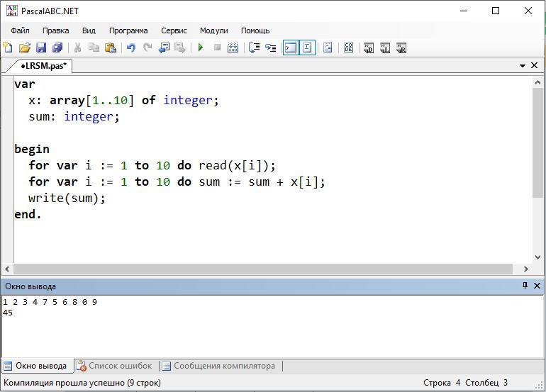Click the Open file folder icon
Viewport: 546px width, 392px height.
[x=25, y=48]
